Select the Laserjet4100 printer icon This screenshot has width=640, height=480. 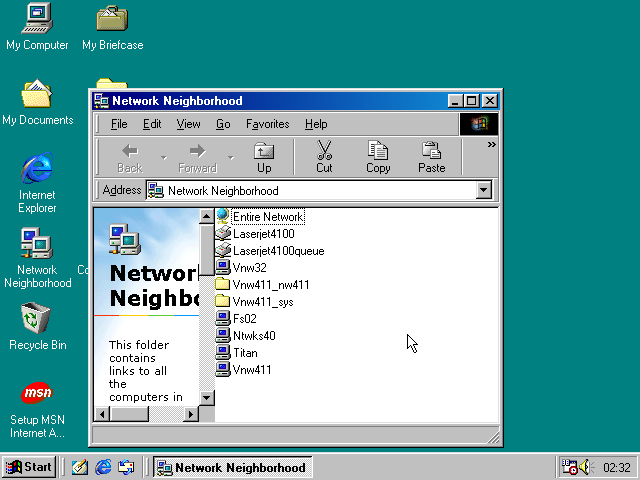tap(223, 233)
